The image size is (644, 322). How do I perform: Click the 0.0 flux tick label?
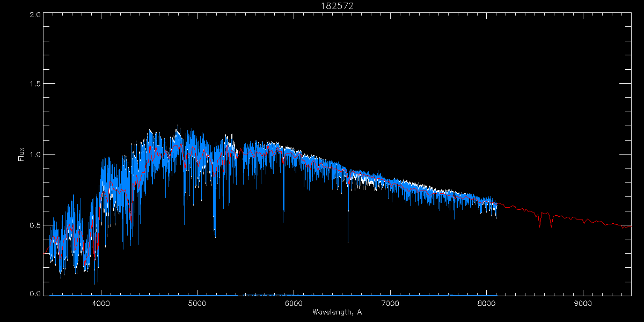[35, 294]
